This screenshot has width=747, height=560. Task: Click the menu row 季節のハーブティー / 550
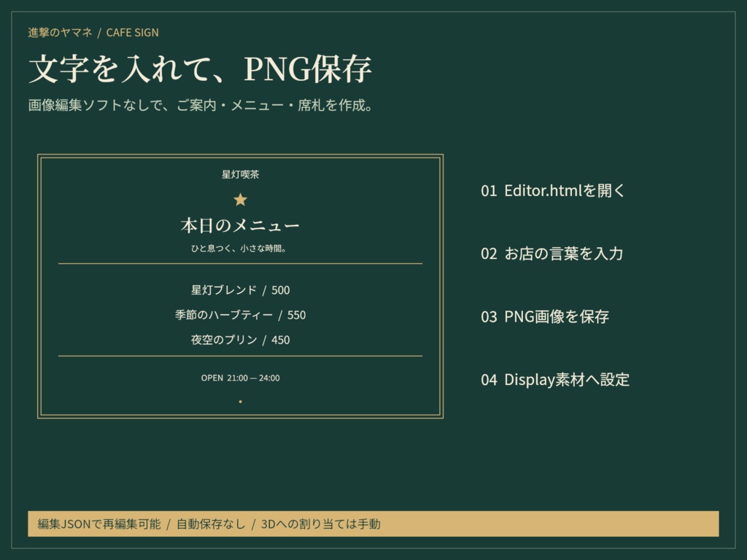(x=240, y=315)
